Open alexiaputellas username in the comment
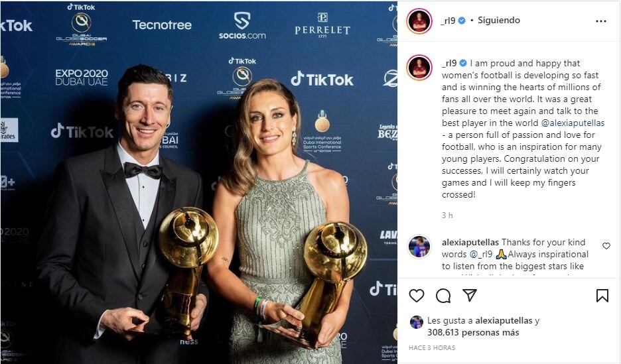The image size is (621, 364). pos(470,242)
